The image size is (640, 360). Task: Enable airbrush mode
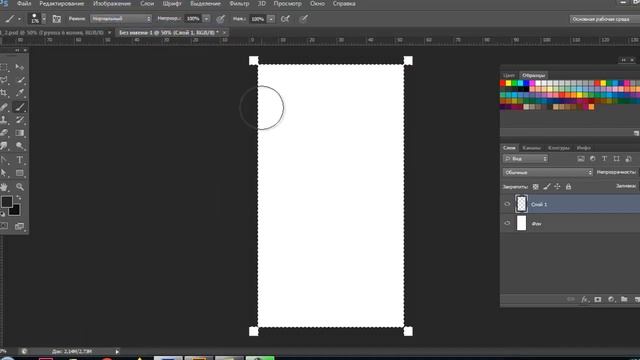[x=285, y=19]
